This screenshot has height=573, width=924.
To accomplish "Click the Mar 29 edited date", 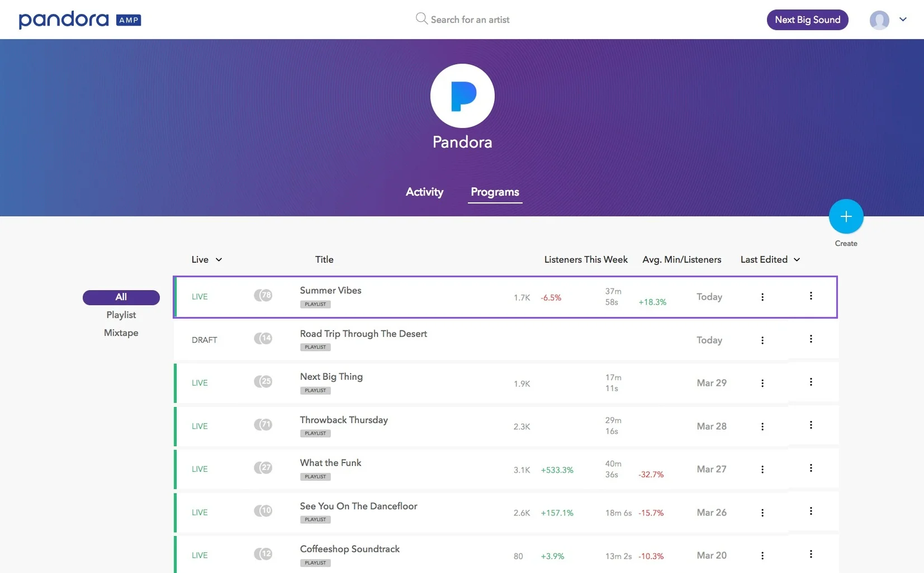I will click(712, 383).
